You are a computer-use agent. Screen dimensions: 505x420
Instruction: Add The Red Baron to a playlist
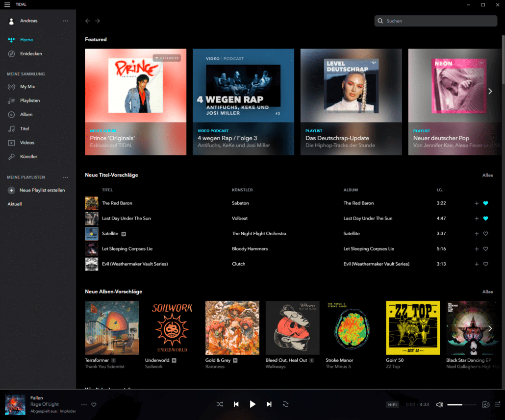pos(477,203)
